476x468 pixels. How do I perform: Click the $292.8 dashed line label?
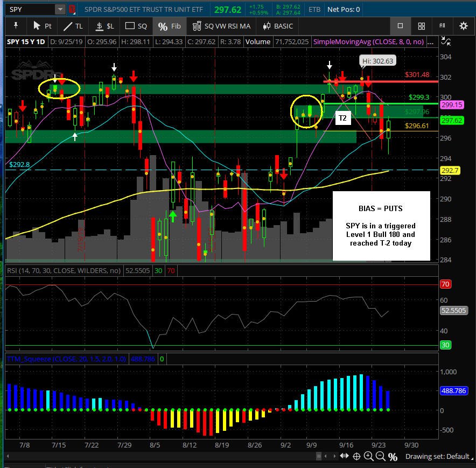point(19,165)
